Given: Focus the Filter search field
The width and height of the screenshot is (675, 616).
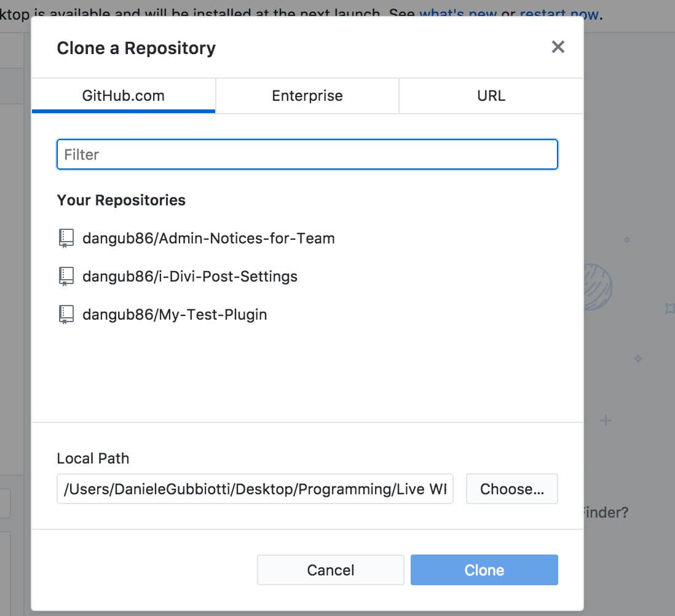Looking at the screenshot, I should pos(307,154).
